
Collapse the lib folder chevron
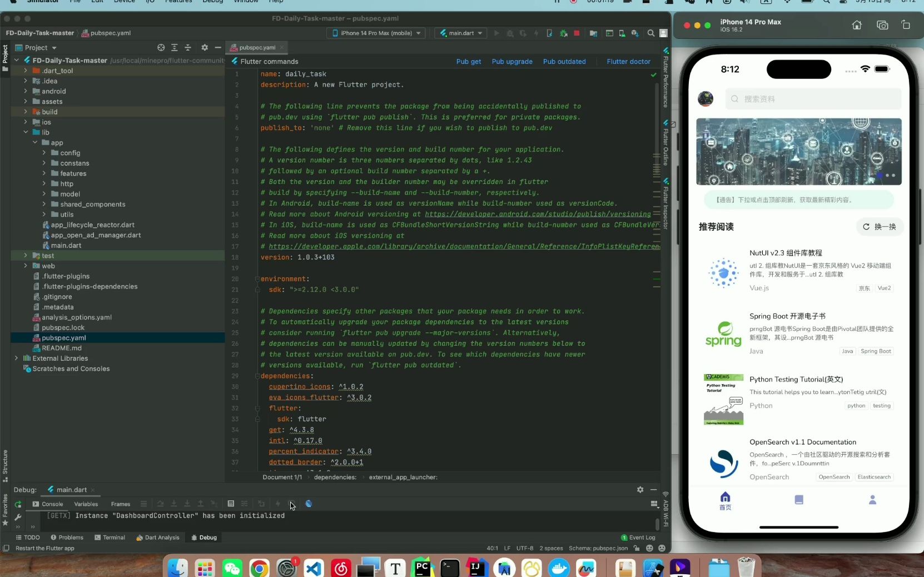tap(26, 132)
